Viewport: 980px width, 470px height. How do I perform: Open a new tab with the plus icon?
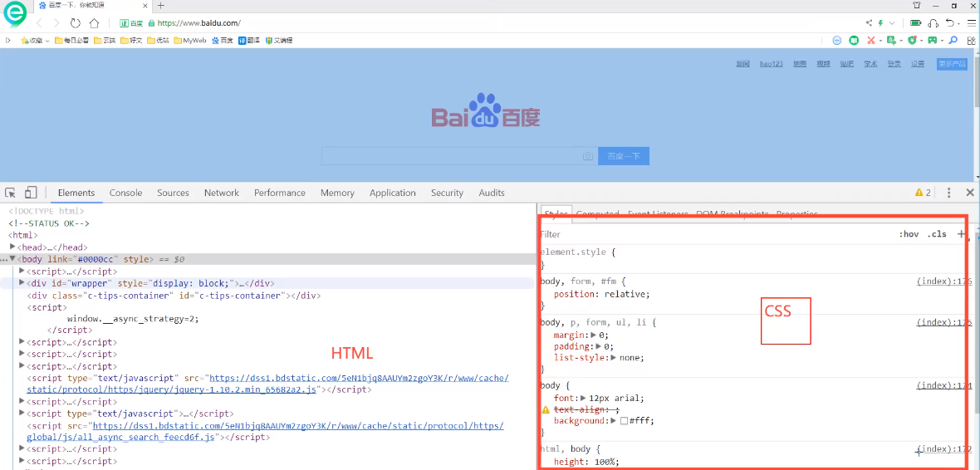[160, 6]
